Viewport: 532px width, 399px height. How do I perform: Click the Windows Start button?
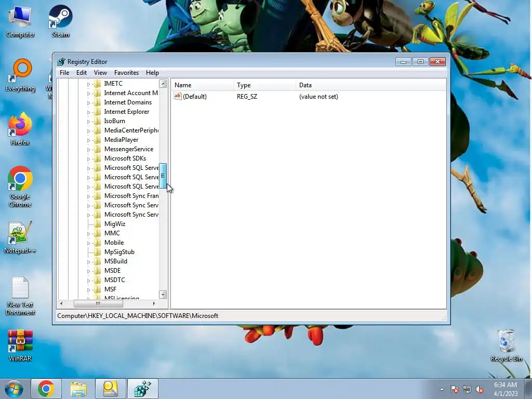pos(14,389)
